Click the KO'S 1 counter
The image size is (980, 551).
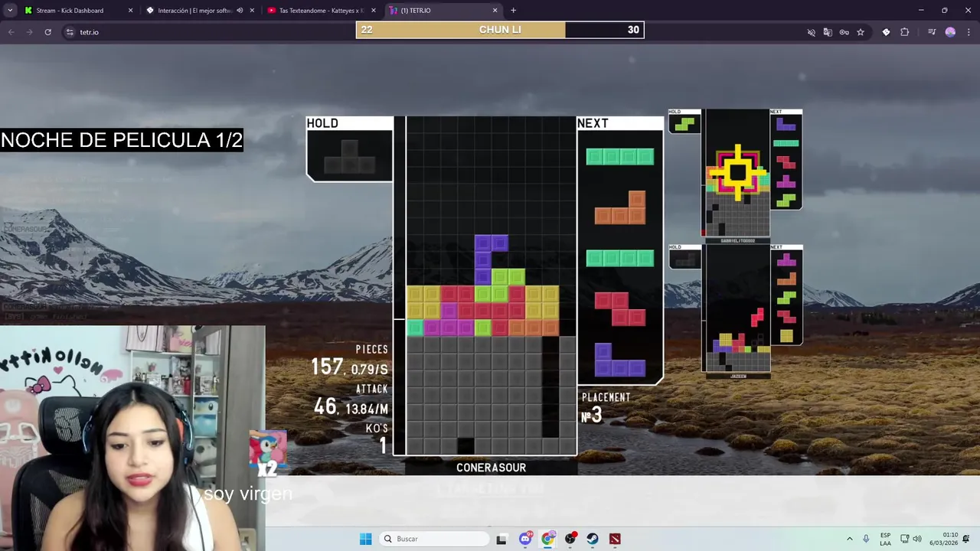(x=377, y=439)
